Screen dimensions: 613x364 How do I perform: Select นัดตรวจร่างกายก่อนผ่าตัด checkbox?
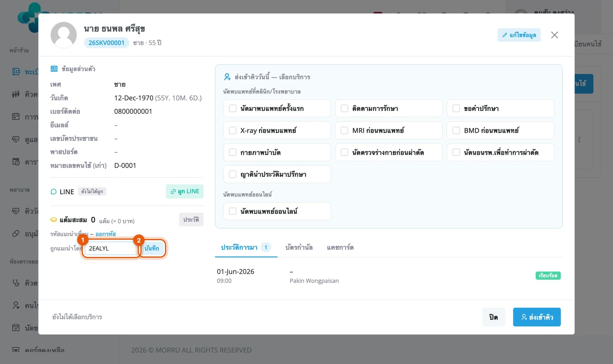pos(345,152)
